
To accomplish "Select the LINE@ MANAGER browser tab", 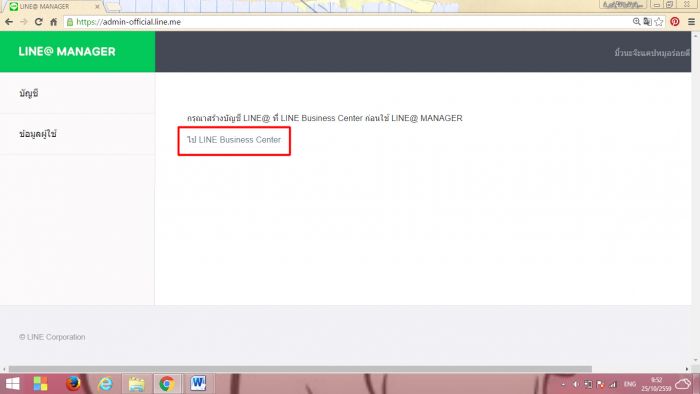I will click(x=53, y=7).
